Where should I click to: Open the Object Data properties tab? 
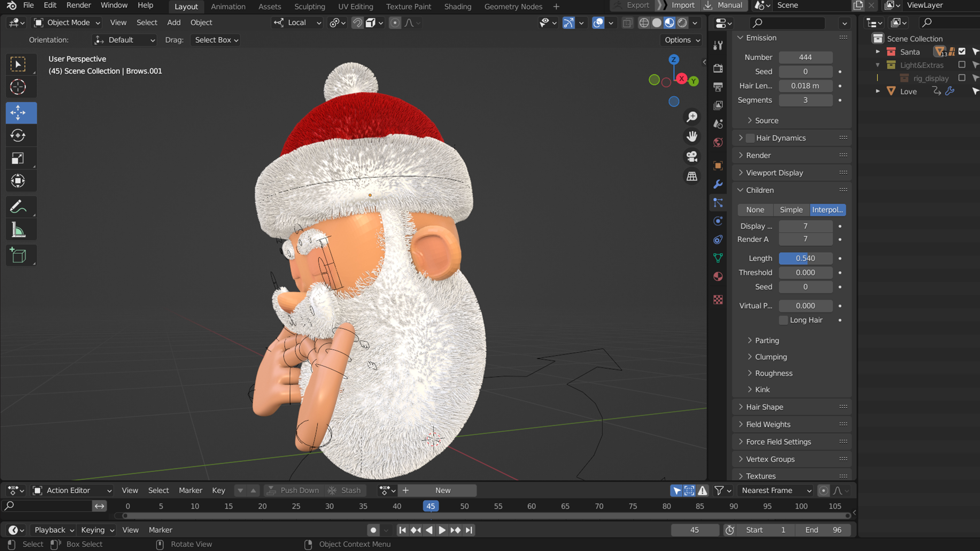(718, 258)
